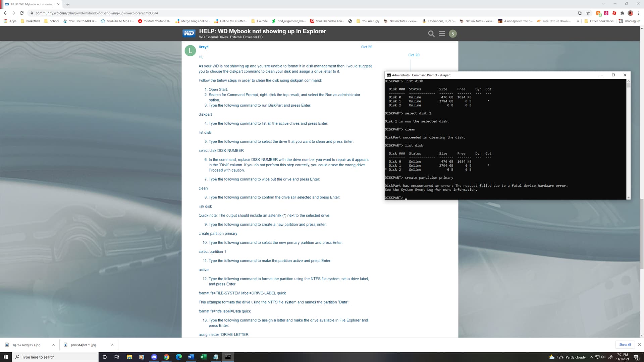Viewport: 644px width, 362px height.
Task: Open the forum hamburger menu
Action: (x=442, y=34)
